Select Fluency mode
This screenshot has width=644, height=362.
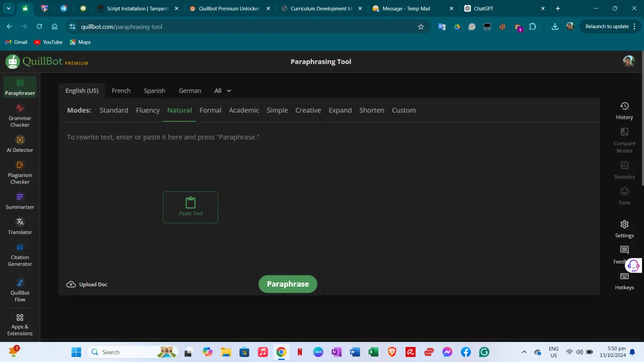[x=147, y=110]
